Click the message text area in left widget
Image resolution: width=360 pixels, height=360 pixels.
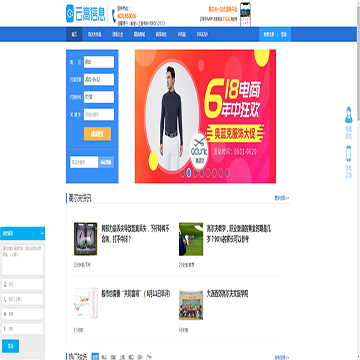point(22,260)
